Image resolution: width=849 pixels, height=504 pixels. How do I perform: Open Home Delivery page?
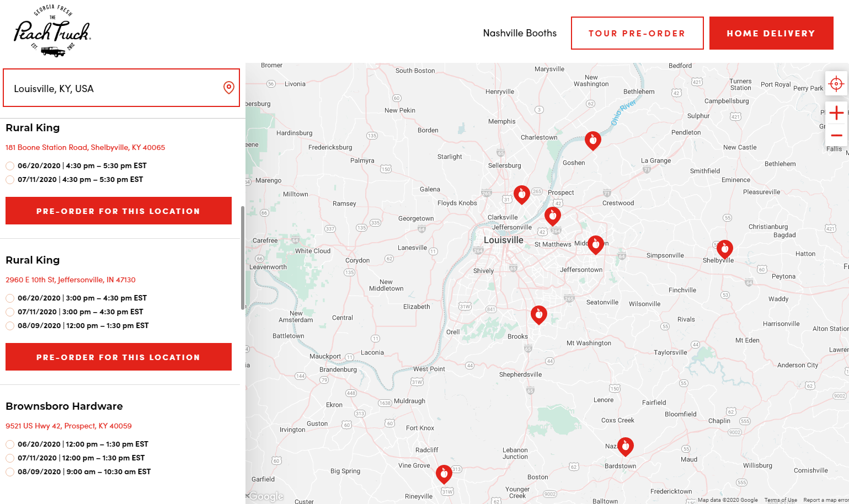(771, 33)
